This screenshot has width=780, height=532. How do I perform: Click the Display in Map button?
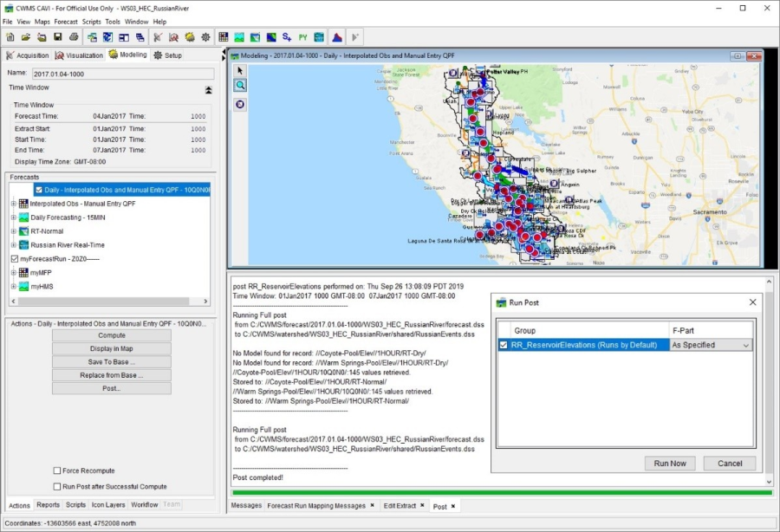click(x=112, y=348)
